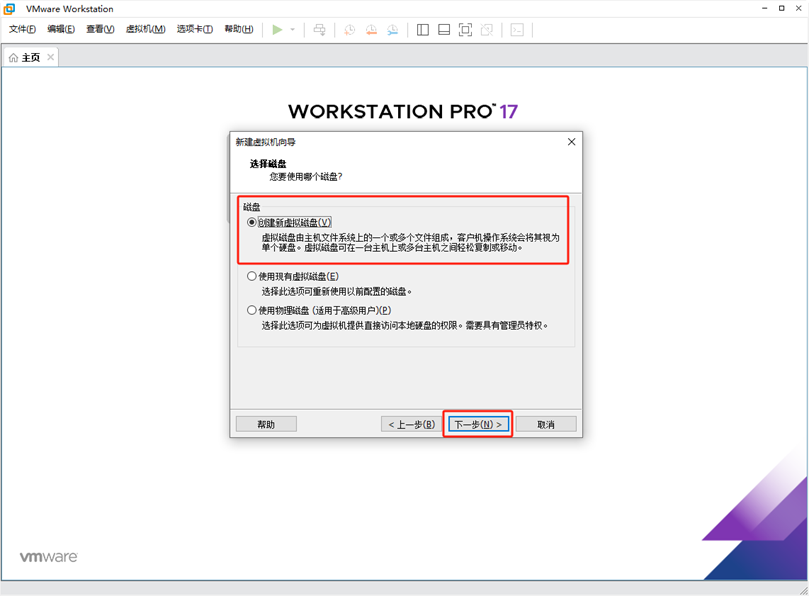809x596 pixels.
Task: Minimize the VMware Workstation window
Action: (765, 8)
